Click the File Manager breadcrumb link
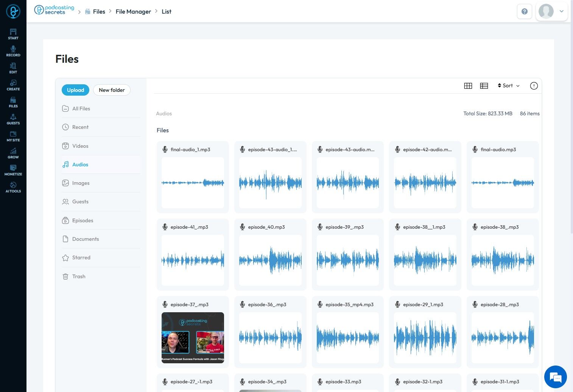The height and width of the screenshot is (392, 573). point(133,11)
